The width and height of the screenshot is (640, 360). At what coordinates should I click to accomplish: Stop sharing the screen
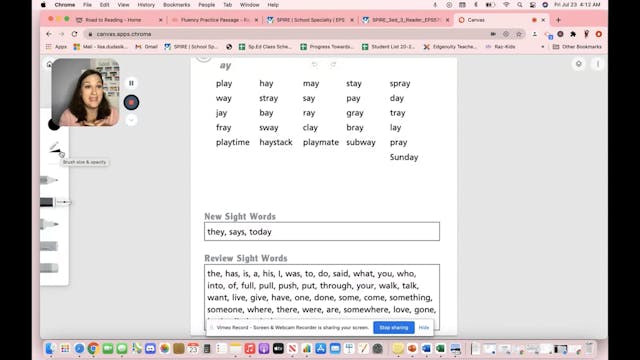(393, 327)
